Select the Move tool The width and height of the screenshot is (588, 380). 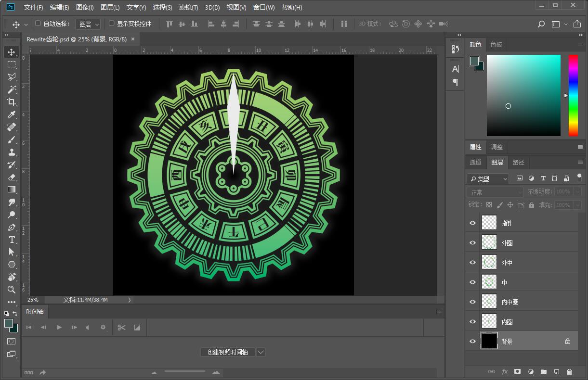[x=12, y=52]
